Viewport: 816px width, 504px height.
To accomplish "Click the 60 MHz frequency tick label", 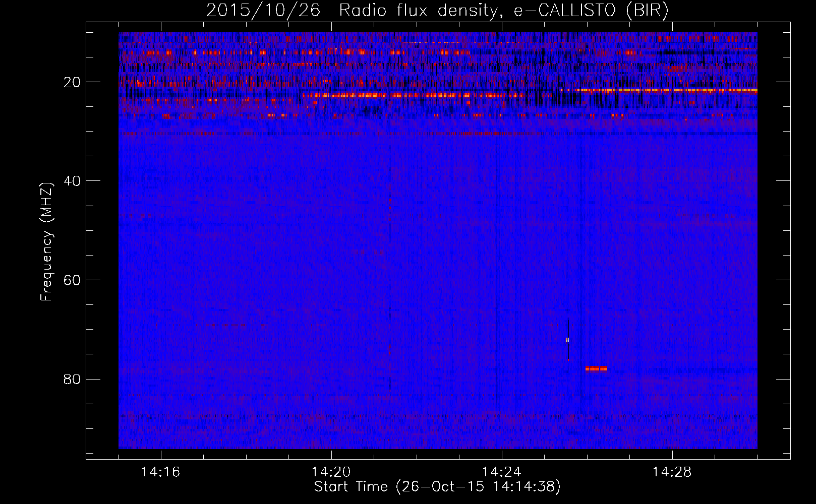I will tap(73, 280).
